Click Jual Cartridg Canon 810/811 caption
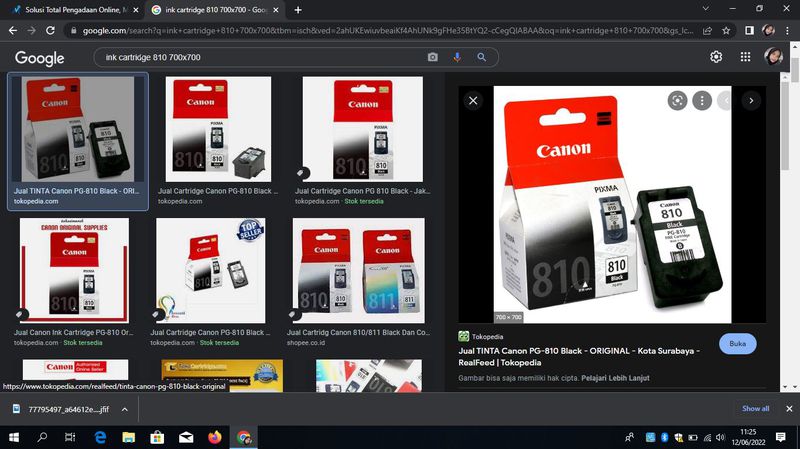Screen dimensions: 800x449 358,332
